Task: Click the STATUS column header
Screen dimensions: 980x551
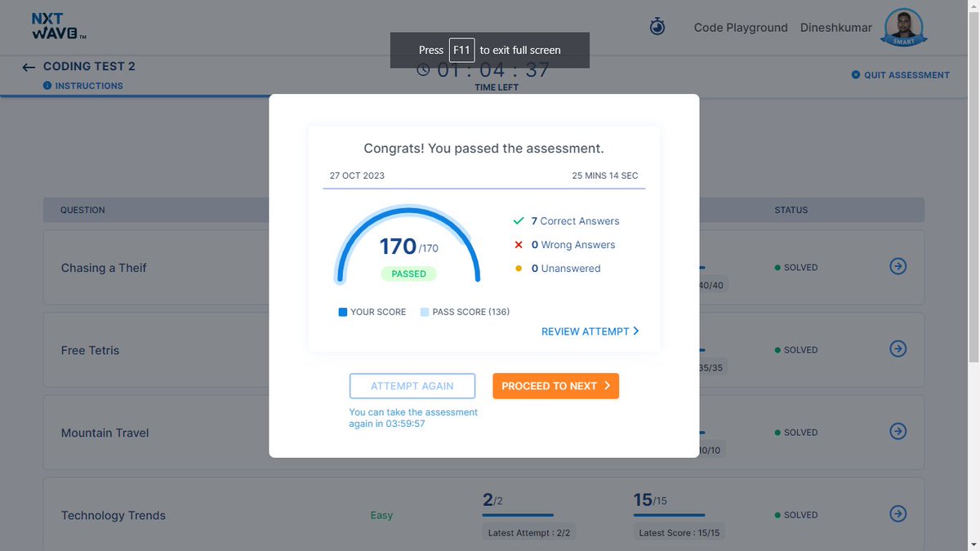Action: pos(791,210)
